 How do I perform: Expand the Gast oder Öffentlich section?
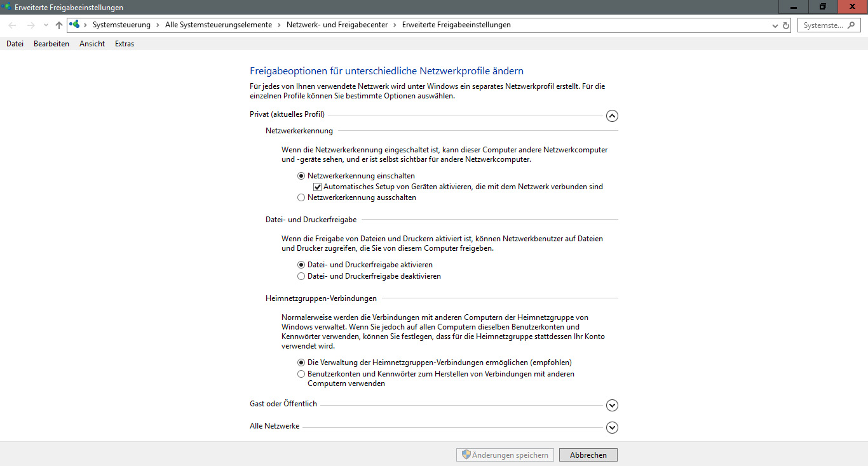(612, 405)
